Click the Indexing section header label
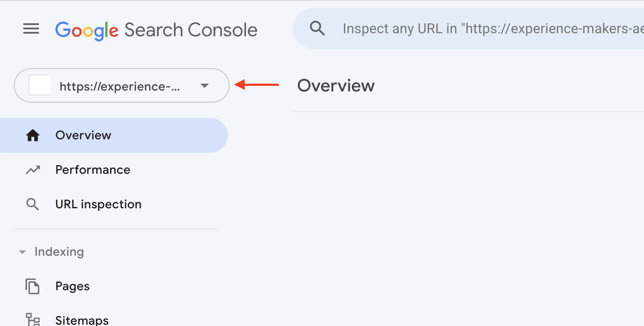This screenshot has width=644, height=326. coord(59,252)
